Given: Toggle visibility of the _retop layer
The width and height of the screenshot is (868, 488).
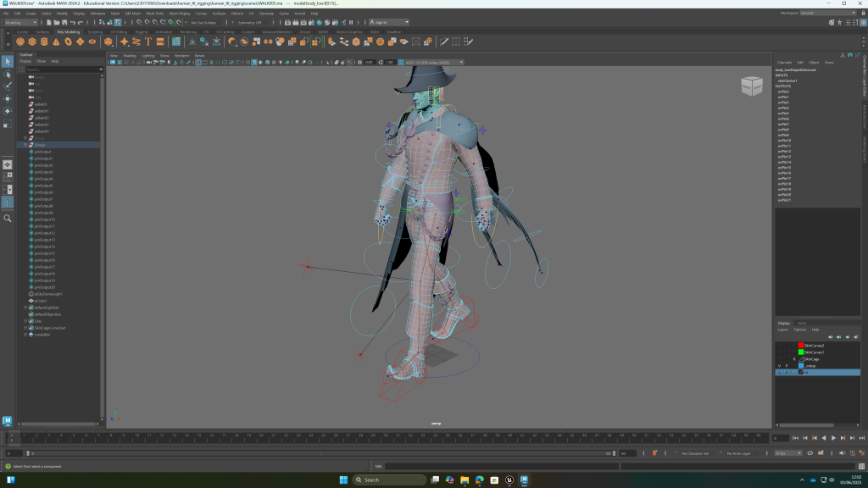Looking at the screenshot, I should [x=779, y=366].
